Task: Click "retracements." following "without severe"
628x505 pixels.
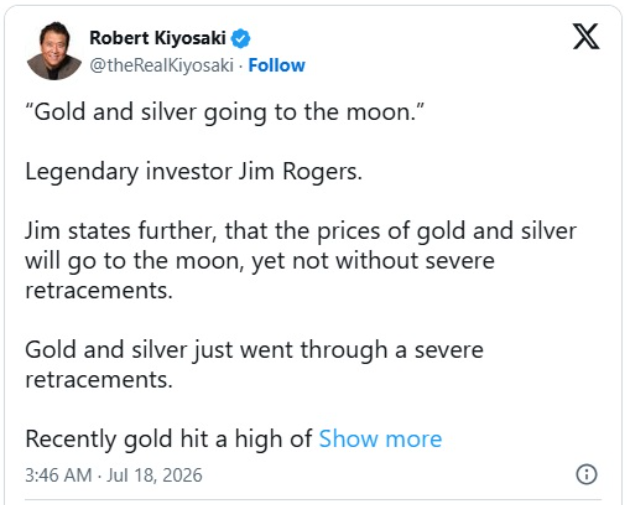Action: pos(99,290)
